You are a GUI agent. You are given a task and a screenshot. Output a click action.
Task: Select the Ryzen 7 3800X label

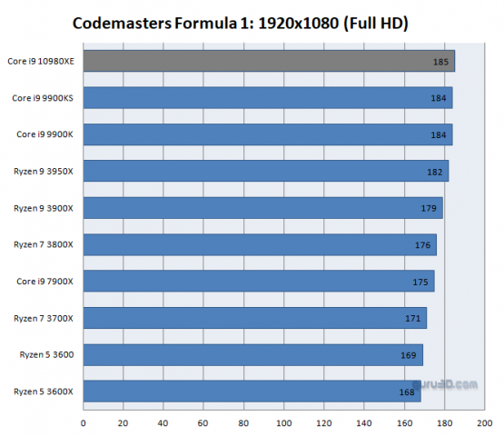pos(44,244)
